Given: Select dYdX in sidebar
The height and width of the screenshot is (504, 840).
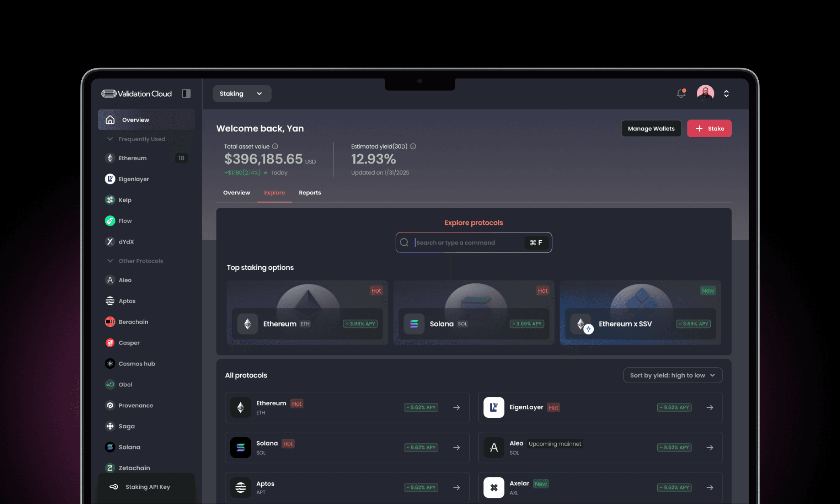Looking at the screenshot, I should coord(126,242).
